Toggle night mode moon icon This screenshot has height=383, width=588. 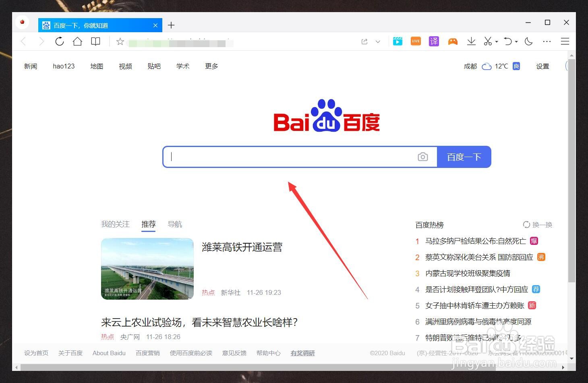point(529,41)
